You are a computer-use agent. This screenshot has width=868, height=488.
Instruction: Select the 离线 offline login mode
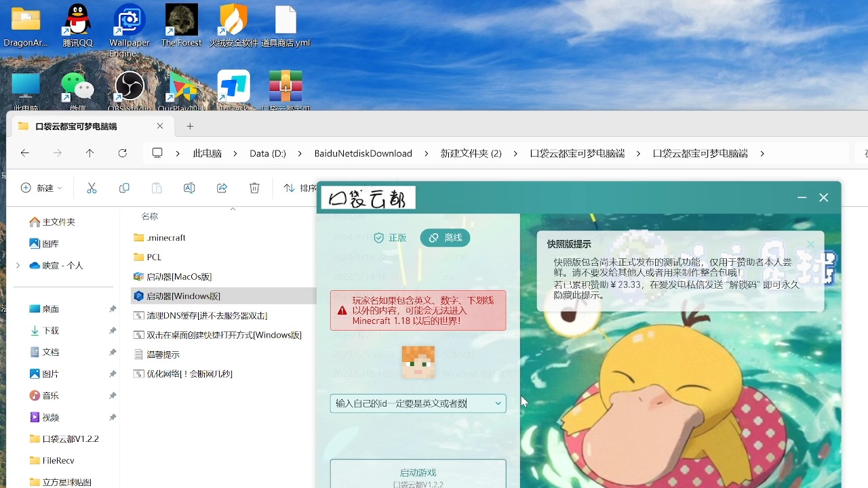click(x=446, y=238)
